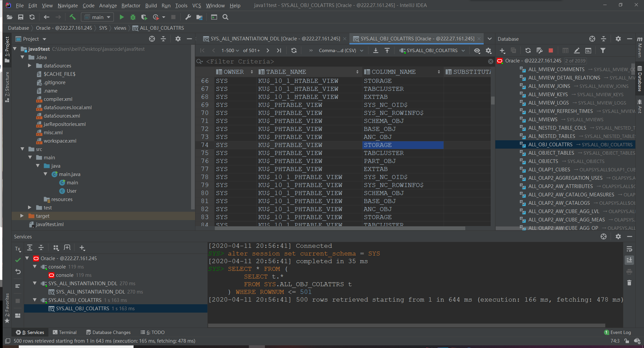Toggle transaction mode Tx button
This screenshot has width=644, height=348.
coord(18,249)
